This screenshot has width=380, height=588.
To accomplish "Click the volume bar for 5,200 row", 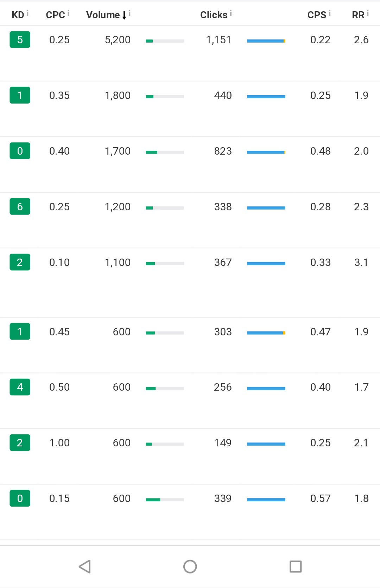I will (x=165, y=41).
